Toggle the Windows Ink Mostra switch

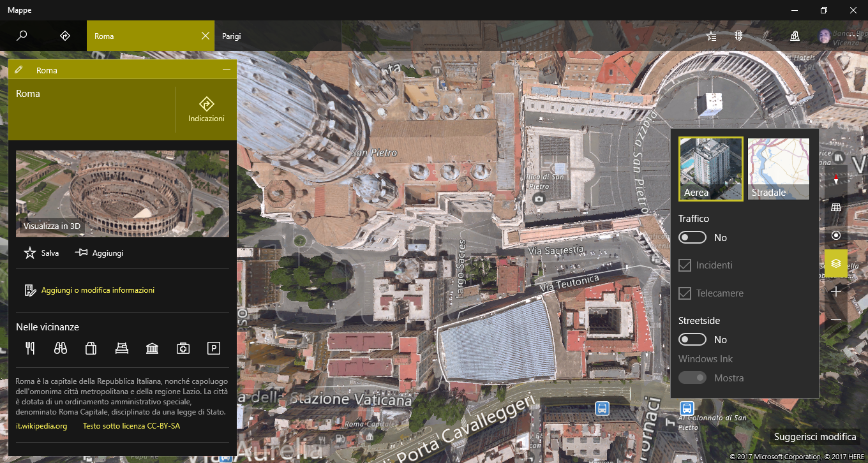[x=692, y=378]
